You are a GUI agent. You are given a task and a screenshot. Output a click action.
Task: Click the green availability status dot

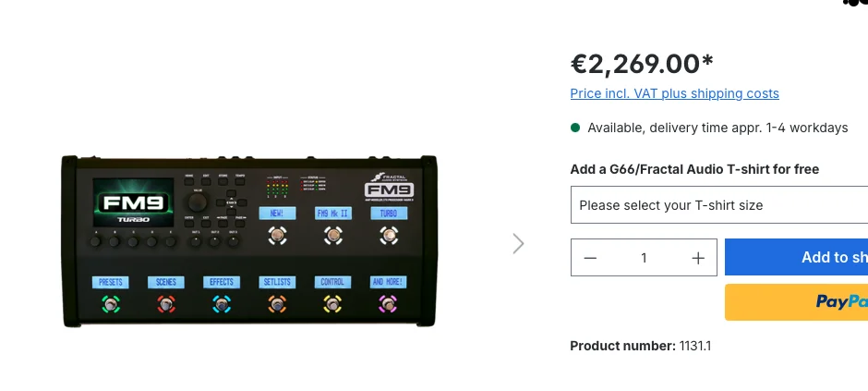[x=575, y=128]
